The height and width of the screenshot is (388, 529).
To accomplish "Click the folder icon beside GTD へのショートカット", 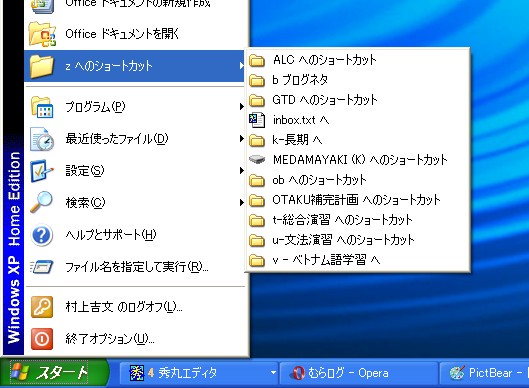I will [257, 100].
